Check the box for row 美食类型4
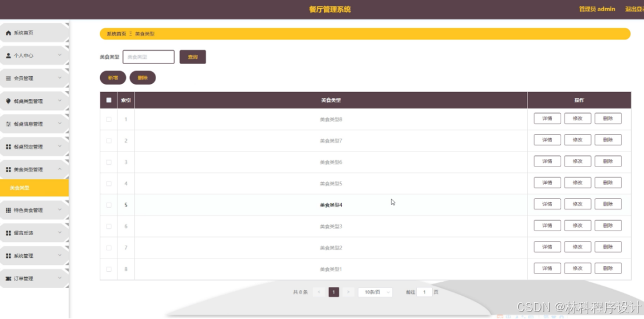Screen dimensions: 644x319 [109, 205]
